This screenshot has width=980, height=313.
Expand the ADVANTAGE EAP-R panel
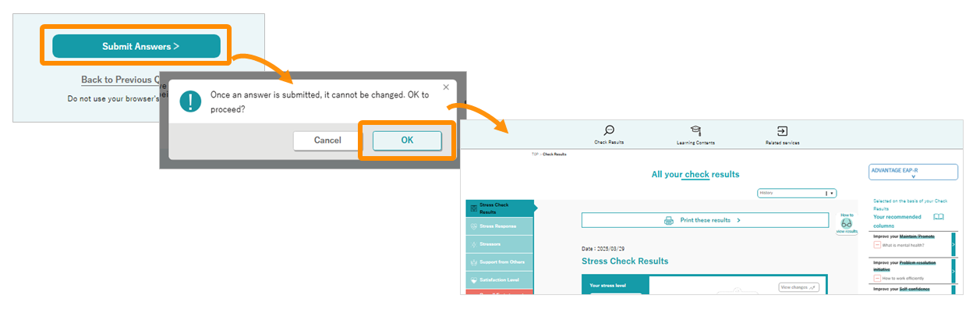coord(913,172)
